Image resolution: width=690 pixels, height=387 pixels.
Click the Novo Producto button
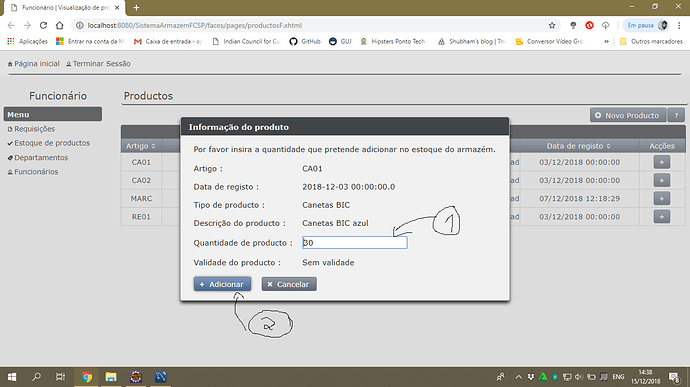pyautogui.click(x=628, y=115)
